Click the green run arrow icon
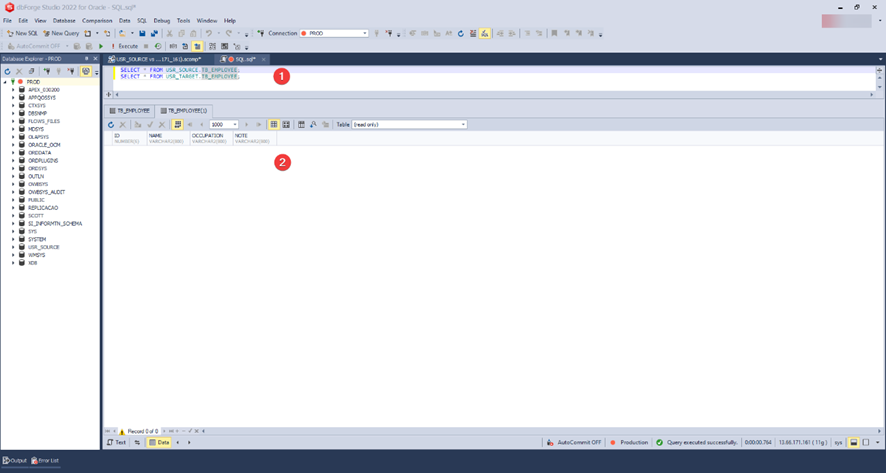Image resolution: width=886 pixels, height=473 pixels. tap(101, 46)
